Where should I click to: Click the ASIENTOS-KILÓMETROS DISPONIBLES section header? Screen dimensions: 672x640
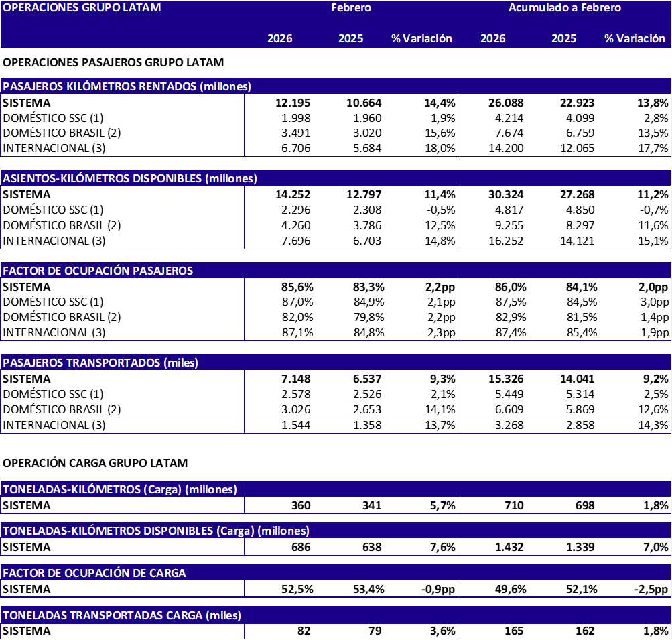[x=130, y=178]
